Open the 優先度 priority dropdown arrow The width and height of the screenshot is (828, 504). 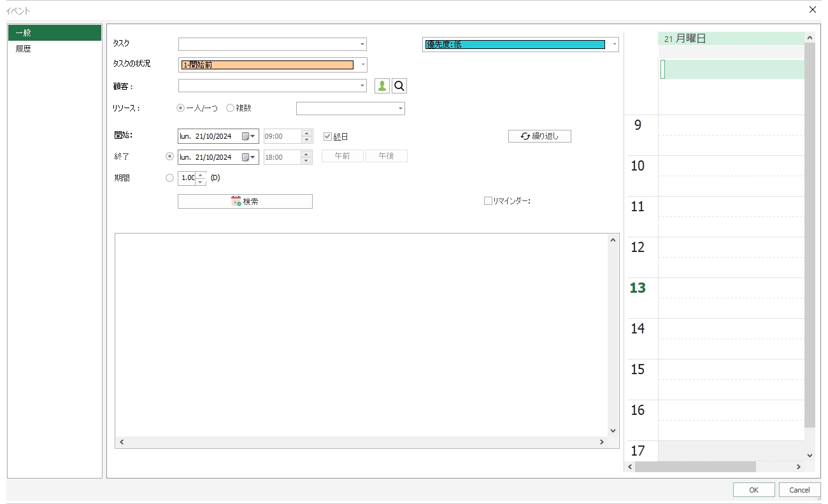615,45
